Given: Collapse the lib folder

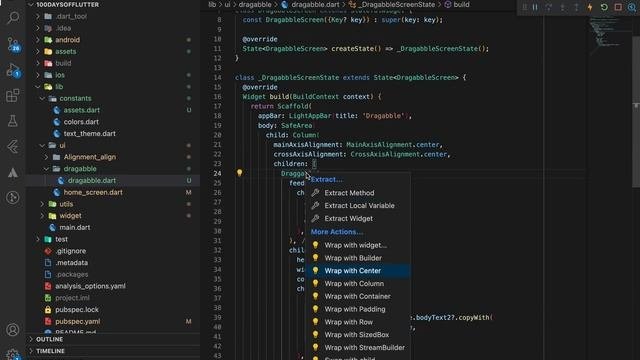Looking at the screenshot, I should tap(38, 87).
